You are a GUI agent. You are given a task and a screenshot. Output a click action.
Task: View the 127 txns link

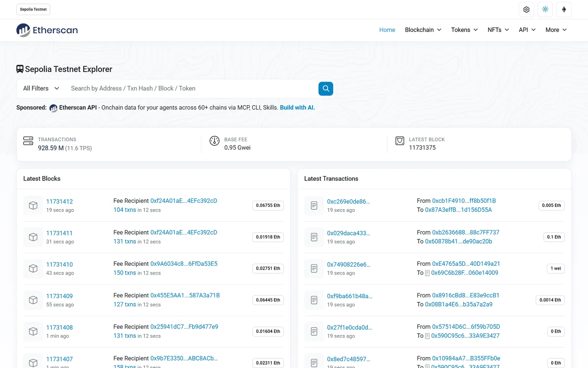[125, 304]
